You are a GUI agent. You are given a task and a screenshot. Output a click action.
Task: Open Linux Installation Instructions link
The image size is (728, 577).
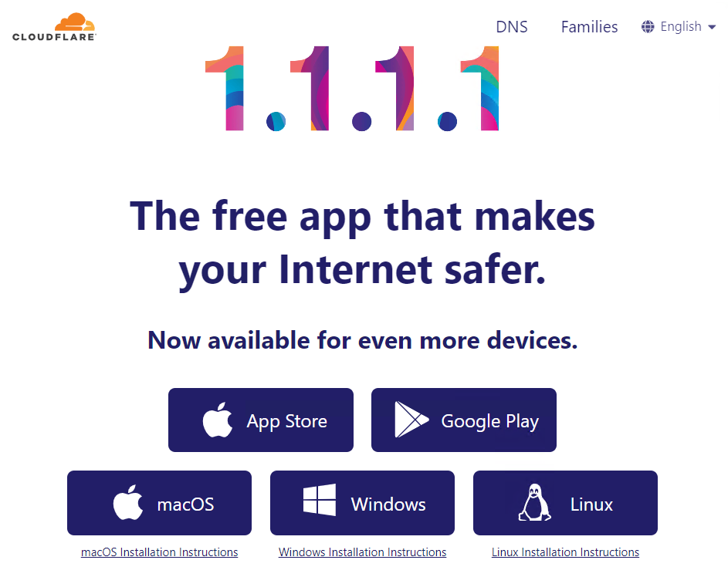pyautogui.click(x=566, y=552)
